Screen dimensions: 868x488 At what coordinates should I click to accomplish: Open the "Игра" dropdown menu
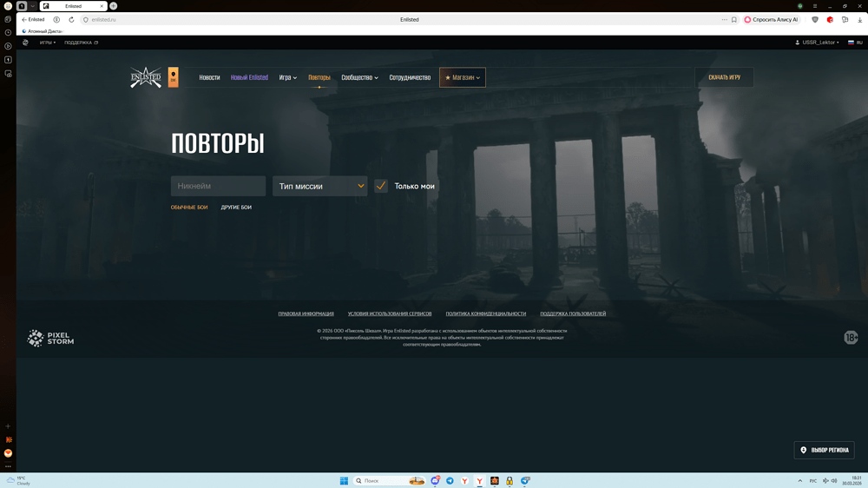(x=287, y=77)
